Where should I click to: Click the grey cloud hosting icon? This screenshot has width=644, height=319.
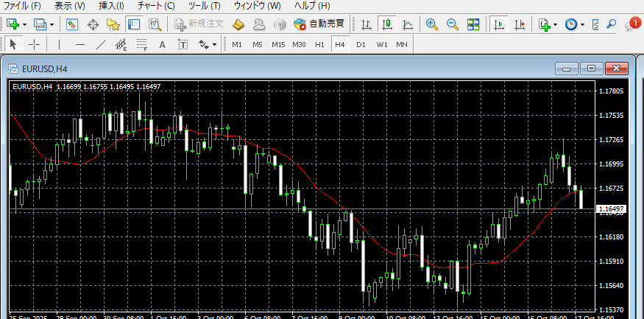click(x=259, y=24)
